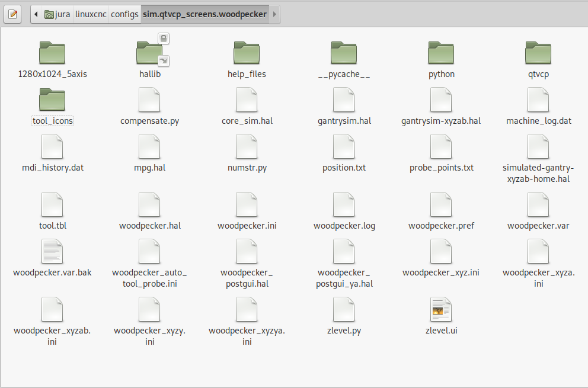This screenshot has height=388, width=588.
Task: Click the left path-scroll arrow
Action: [36, 14]
